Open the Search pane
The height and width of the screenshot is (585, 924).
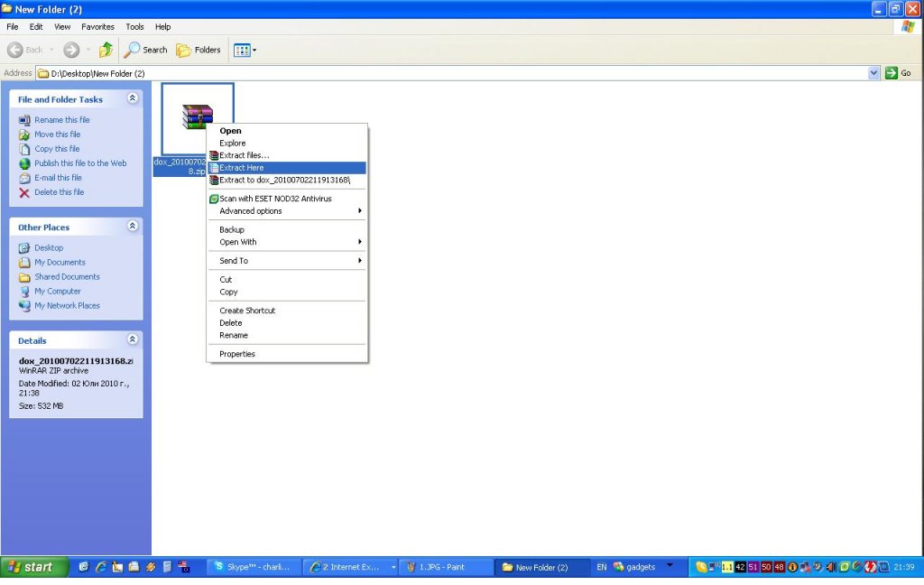[145, 51]
